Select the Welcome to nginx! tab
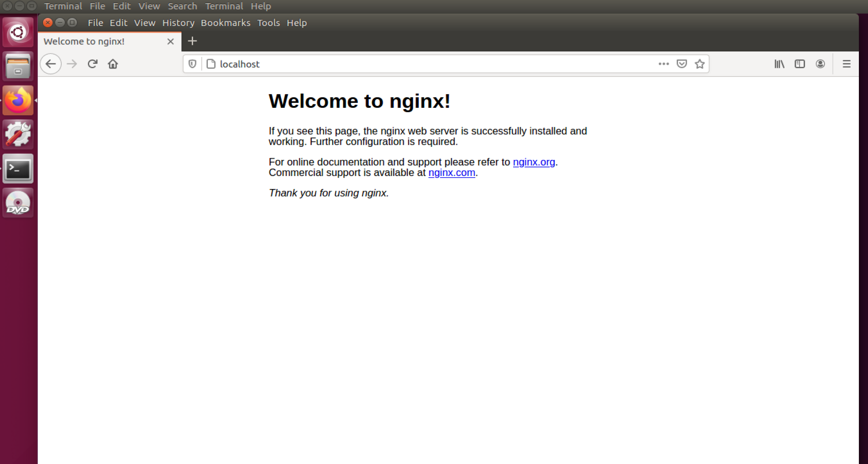 click(x=110, y=41)
